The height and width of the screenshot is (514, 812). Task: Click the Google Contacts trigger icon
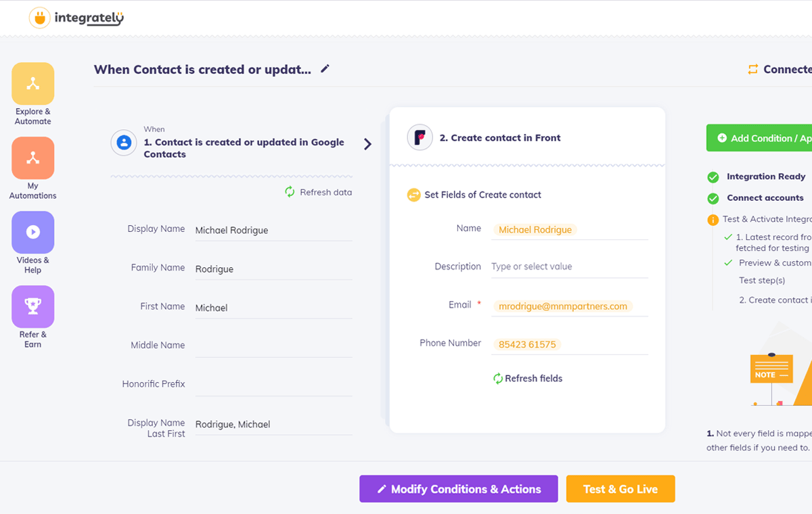[x=122, y=143]
